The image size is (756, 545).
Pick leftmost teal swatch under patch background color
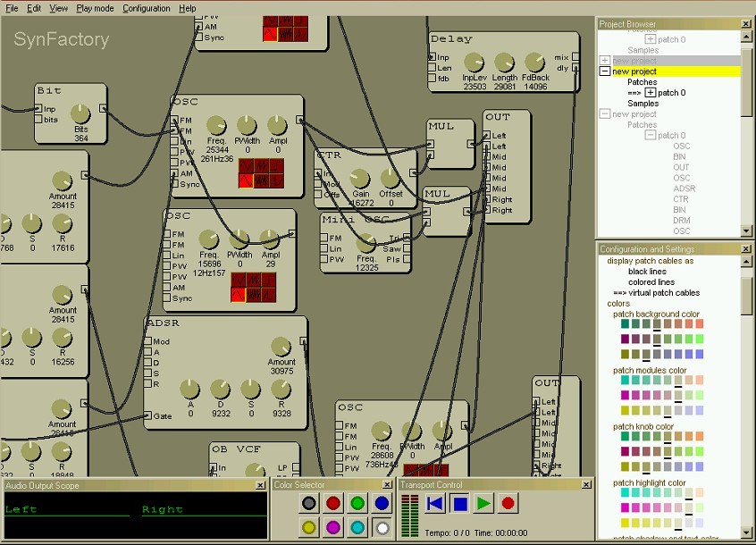coord(625,323)
